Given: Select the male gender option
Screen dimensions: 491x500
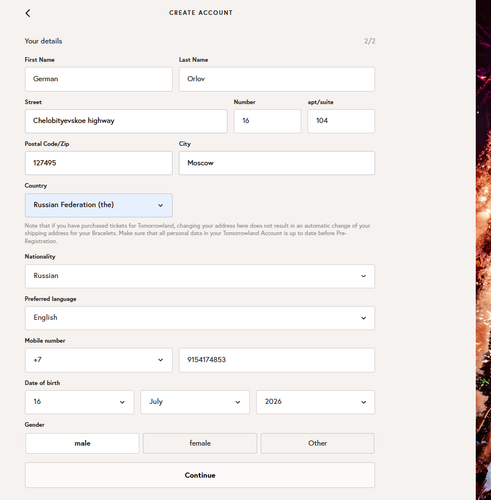Looking at the screenshot, I should point(82,443).
